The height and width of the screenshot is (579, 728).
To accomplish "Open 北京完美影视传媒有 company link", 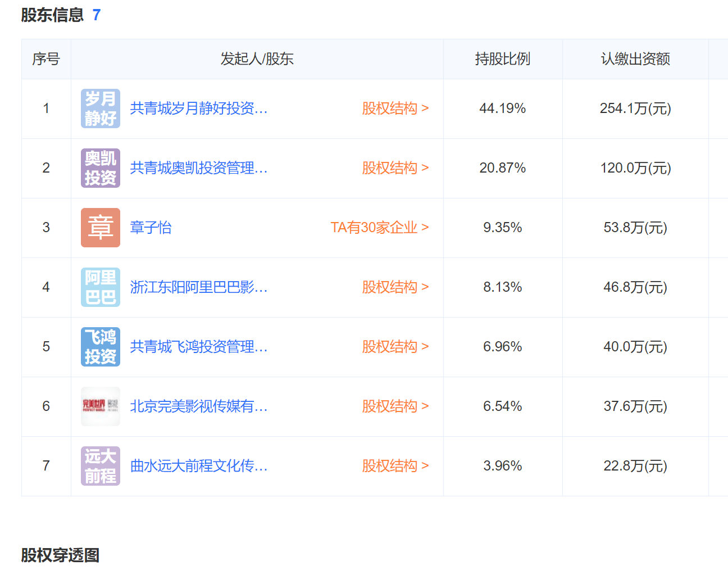I will (x=199, y=406).
